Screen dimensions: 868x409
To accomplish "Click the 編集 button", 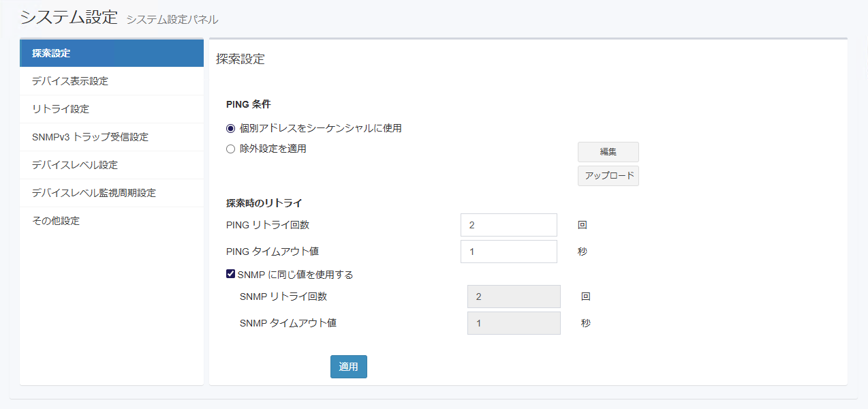I will 608,152.
